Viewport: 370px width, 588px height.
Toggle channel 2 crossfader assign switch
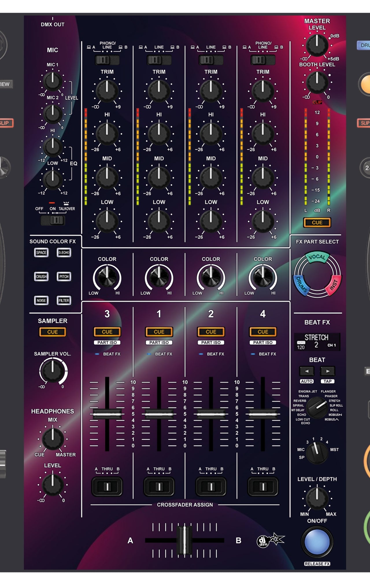(x=211, y=487)
